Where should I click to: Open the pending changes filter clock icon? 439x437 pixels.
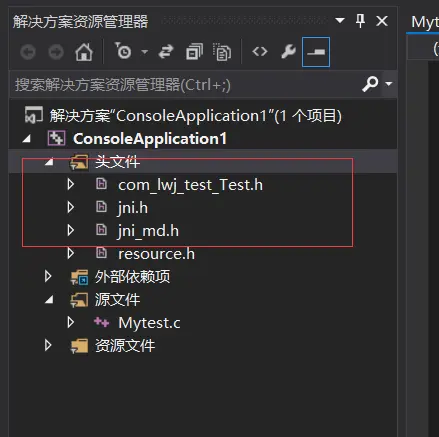coord(123,51)
